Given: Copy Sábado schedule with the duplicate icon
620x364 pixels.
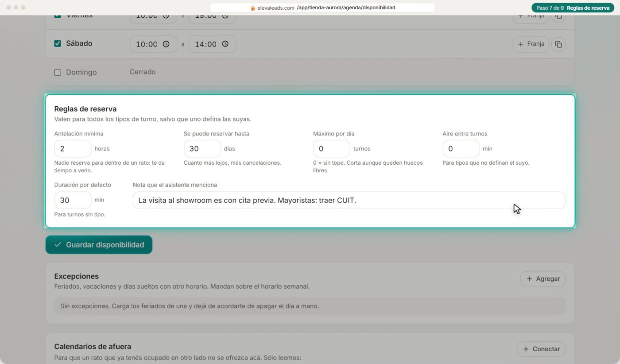Looking at the screenshot, I should point(558,44).
